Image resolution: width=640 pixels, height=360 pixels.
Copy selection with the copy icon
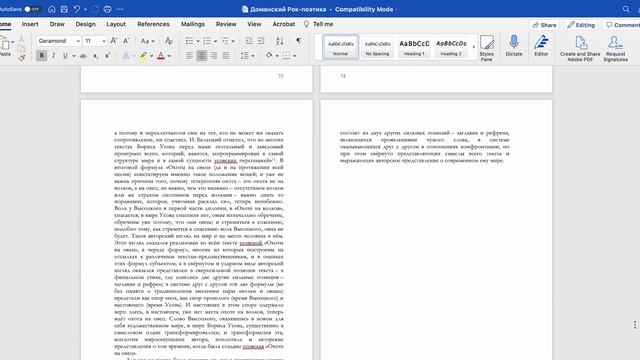[x=21, y=48]
